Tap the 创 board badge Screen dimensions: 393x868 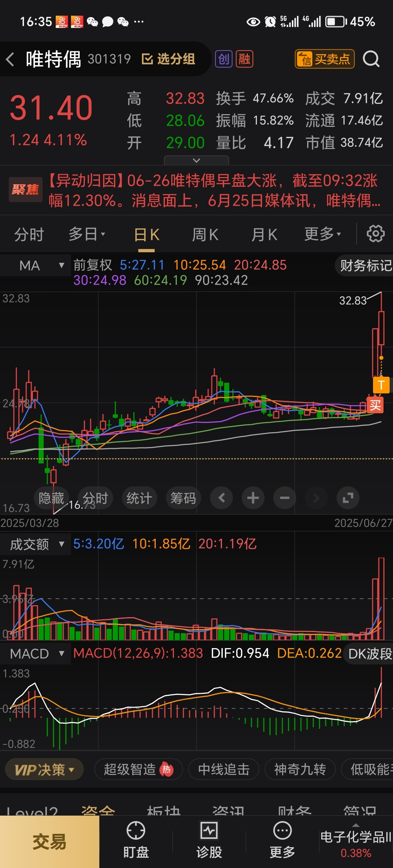[x=224, y=59]
